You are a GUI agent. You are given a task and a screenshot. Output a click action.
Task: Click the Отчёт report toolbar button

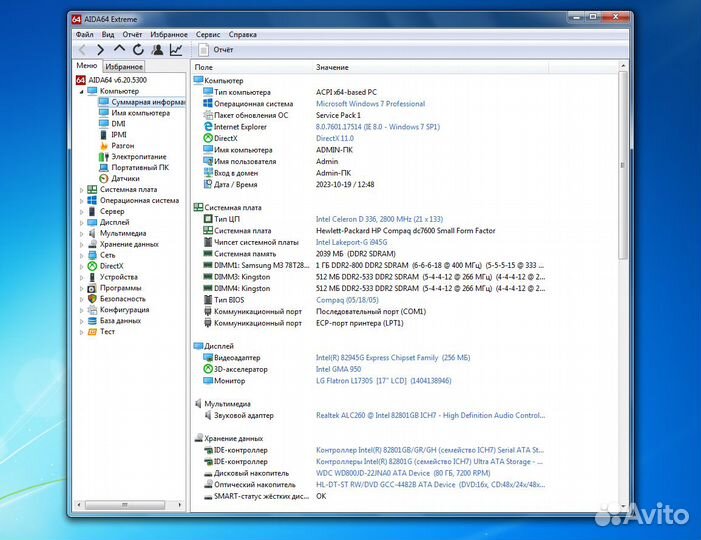pos(216,50)
